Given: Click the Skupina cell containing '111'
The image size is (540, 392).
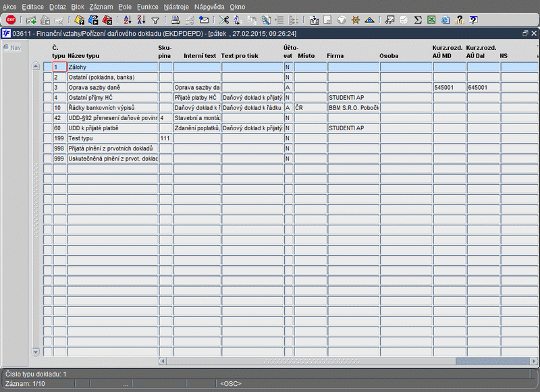Looking at the screenshot, I should tap(165, 138).
